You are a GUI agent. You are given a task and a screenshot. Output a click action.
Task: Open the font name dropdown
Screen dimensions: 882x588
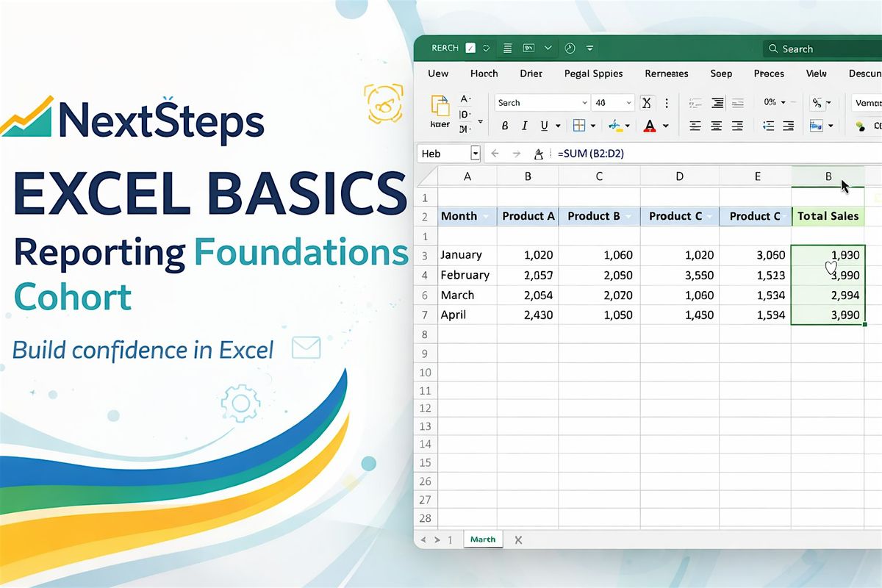point(584,103)
